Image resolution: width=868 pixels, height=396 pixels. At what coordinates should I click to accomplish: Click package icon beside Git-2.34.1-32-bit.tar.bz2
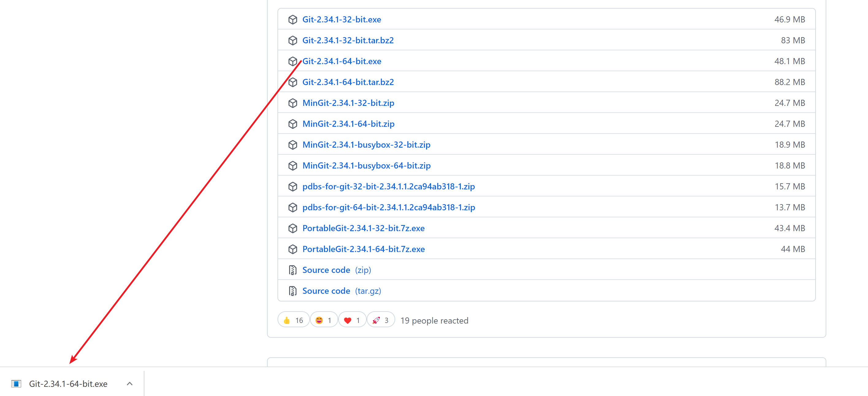[293, 41]
